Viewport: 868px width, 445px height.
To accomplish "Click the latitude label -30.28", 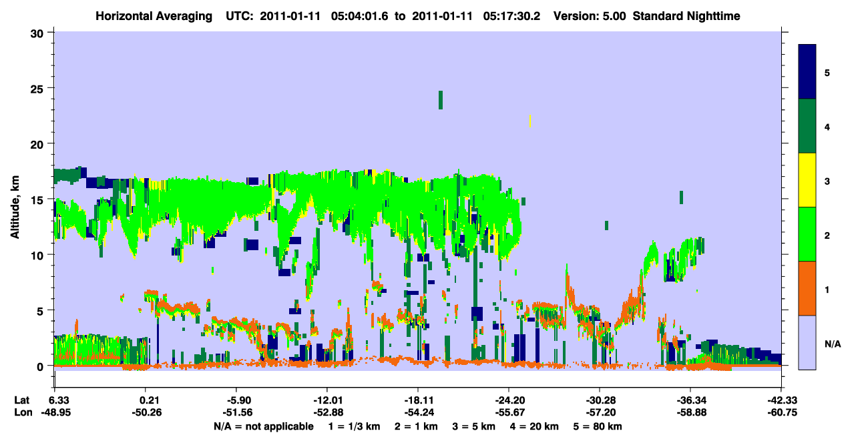I will click(600, 400).
